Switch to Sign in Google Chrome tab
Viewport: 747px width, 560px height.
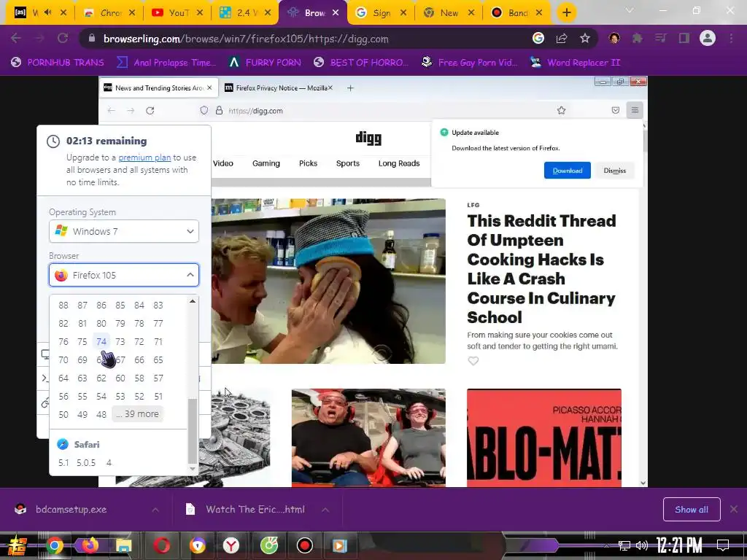[x=381, y=13]
